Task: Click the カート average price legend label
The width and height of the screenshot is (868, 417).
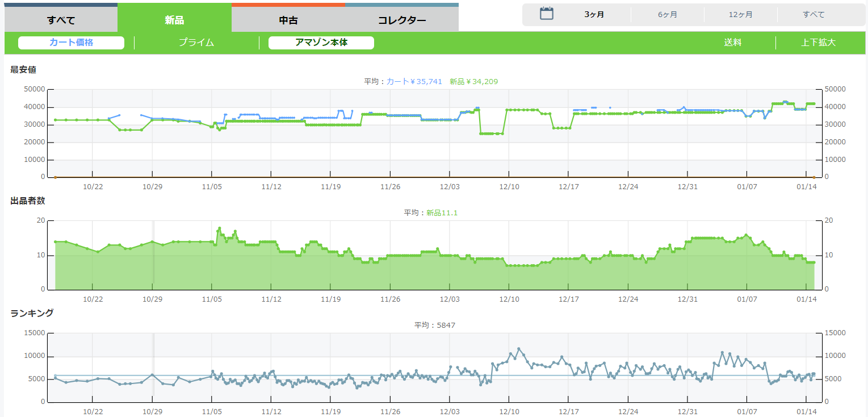Action: tap(414, 82)
